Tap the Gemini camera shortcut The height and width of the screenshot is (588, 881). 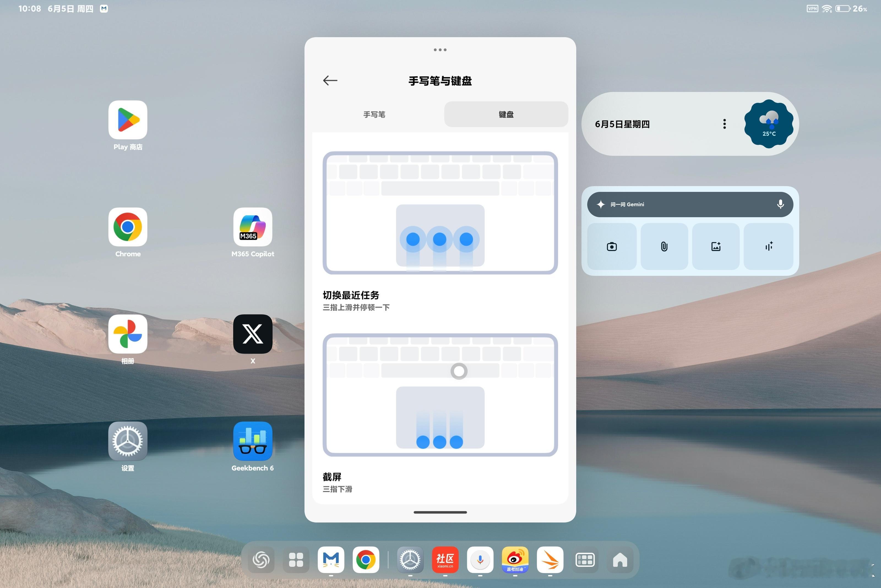click(612, 246)
